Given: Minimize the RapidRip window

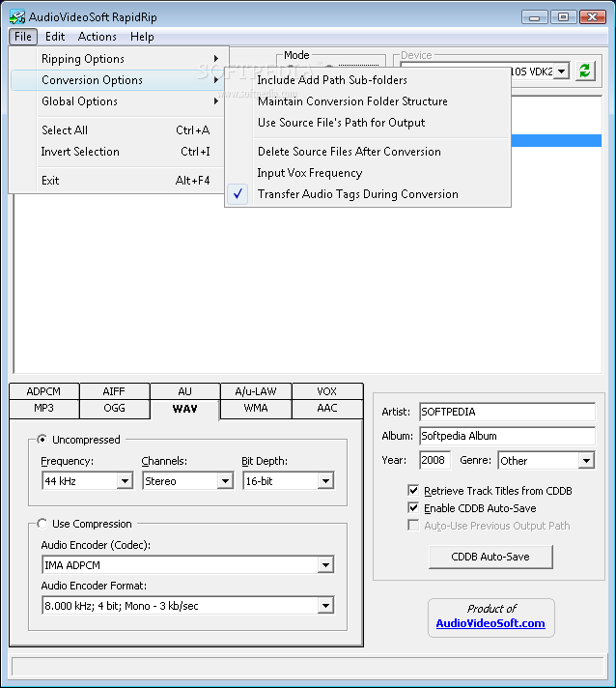Looking at the screenshot, I should [x=535, y=17].
